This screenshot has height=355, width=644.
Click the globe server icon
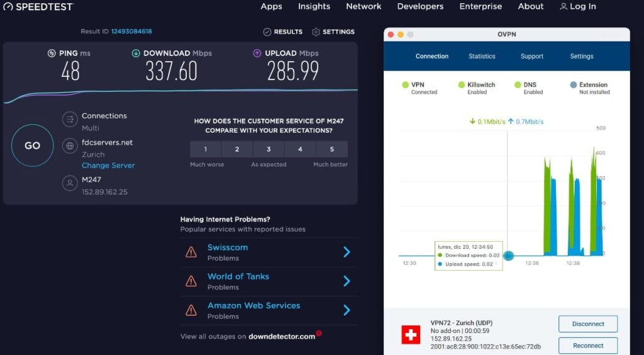[70, 146]
